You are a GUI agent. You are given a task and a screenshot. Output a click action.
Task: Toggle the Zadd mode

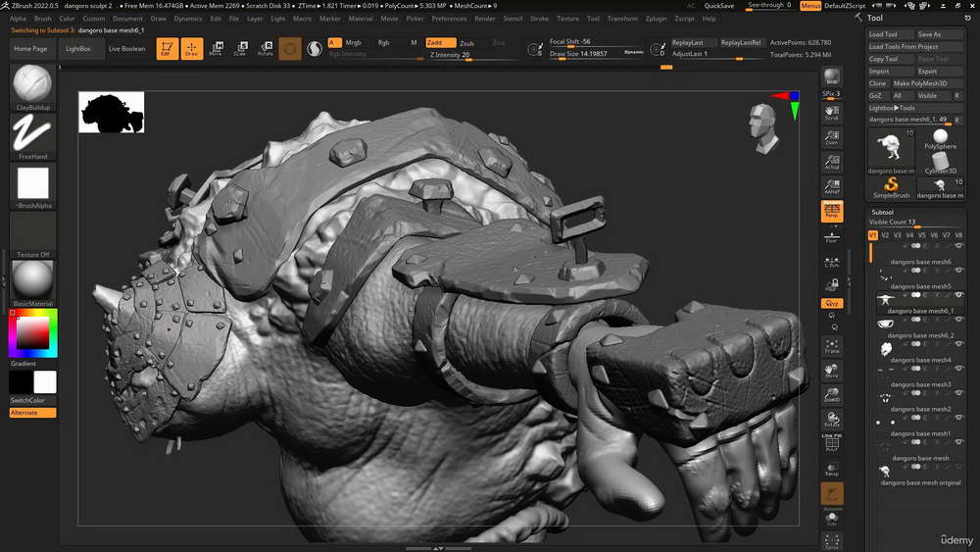tap(440, 42)
